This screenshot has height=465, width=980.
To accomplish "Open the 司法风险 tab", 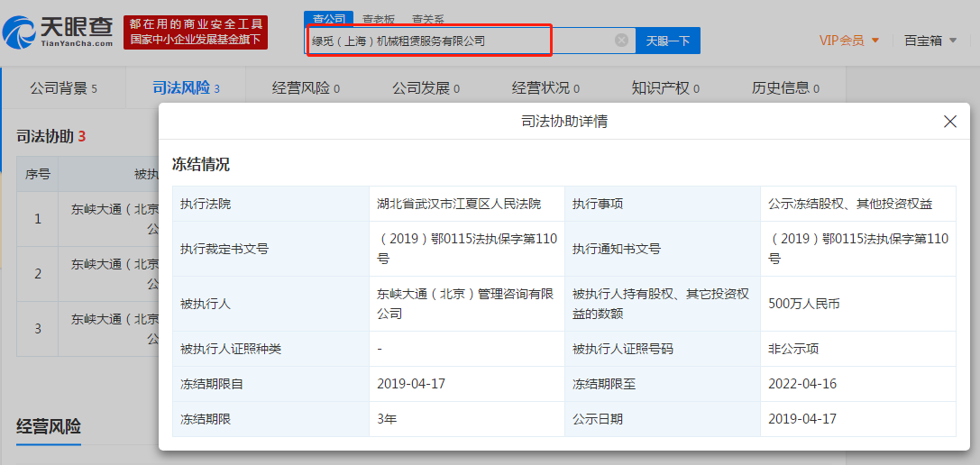I will pyautogui.click(x=186, y=88).
